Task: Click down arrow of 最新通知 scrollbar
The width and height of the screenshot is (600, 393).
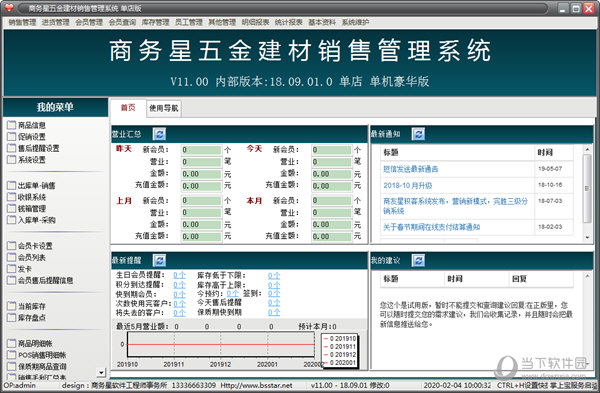Action: [x=587, y=237]
